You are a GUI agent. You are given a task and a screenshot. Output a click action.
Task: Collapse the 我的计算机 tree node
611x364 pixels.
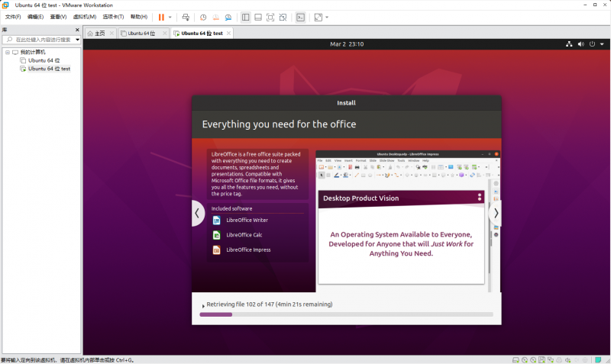click(x=6, y=52)
